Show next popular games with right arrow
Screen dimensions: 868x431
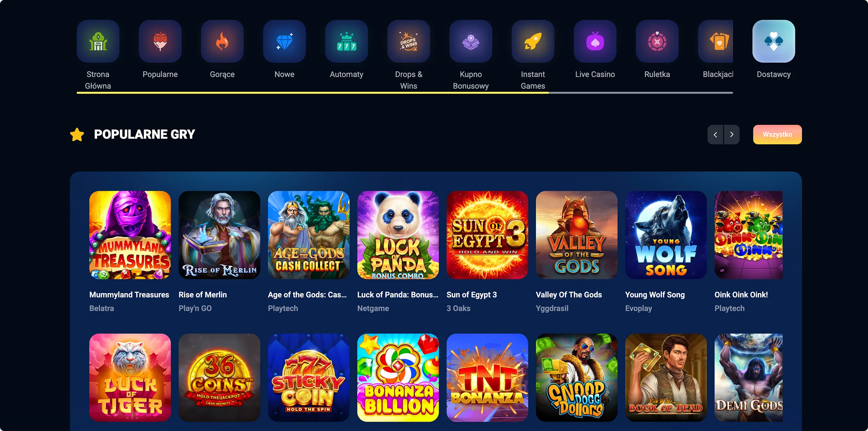pos(731,135)
